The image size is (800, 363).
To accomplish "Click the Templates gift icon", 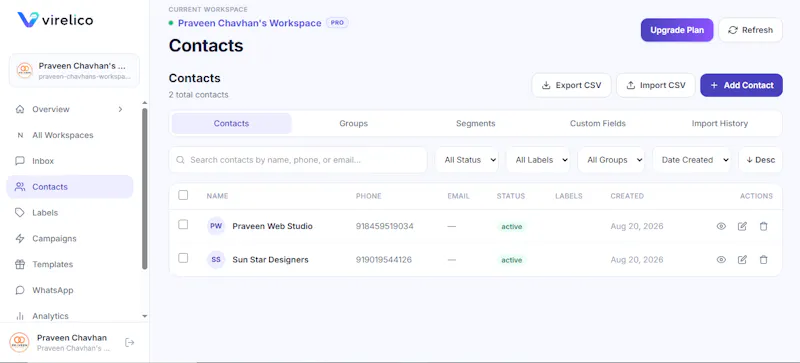I will [x=20, y=264].
